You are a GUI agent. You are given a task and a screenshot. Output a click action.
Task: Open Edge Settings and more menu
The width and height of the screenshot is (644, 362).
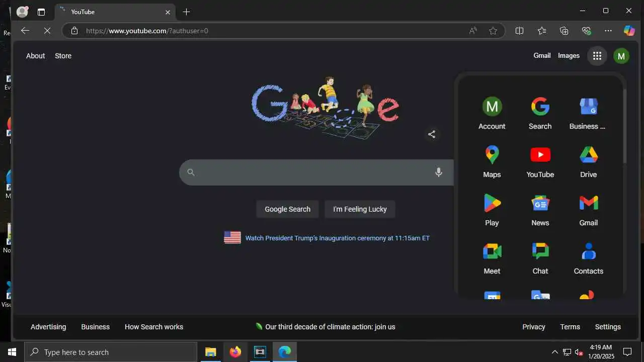(608, 31)
